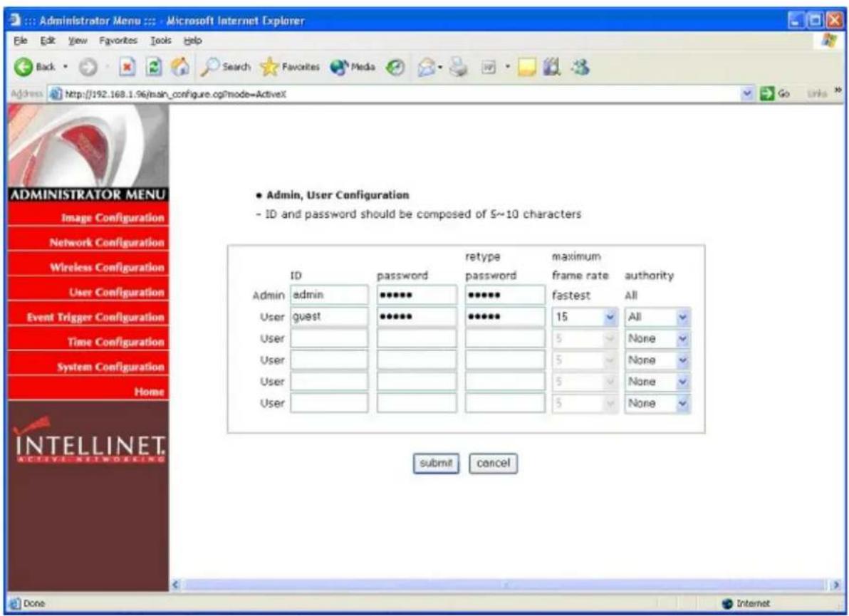Click the Mail envelope toolbar icon
The width and height of the screenshot is (849, 616).
(427, 67)
